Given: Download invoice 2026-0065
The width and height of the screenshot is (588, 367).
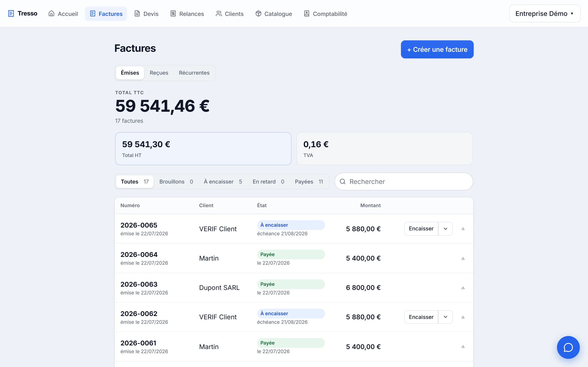Looking at the screenshot, I should point(463,229).
